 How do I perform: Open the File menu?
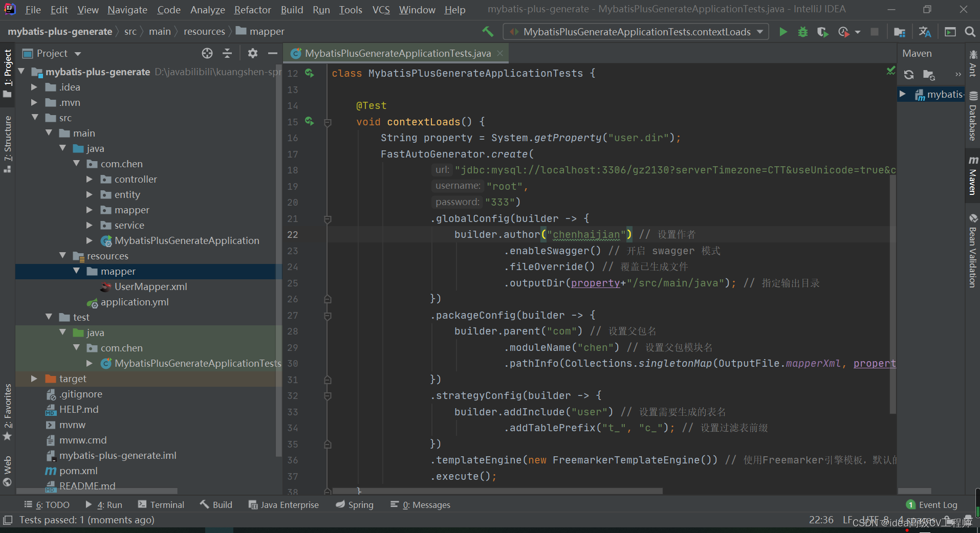(x=33, y=10)
